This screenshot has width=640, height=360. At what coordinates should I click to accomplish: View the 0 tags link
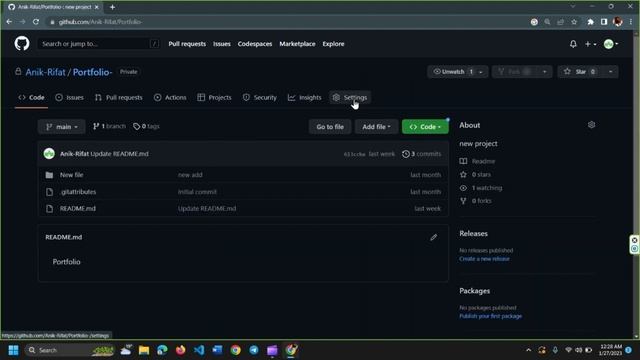(146, 127)
